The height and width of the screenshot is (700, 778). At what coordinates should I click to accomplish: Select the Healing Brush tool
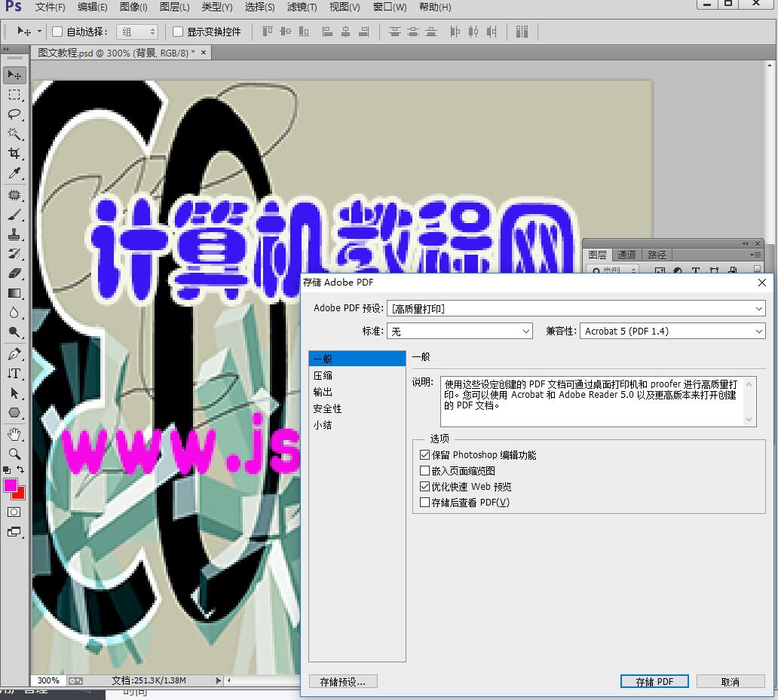[14, 195]
